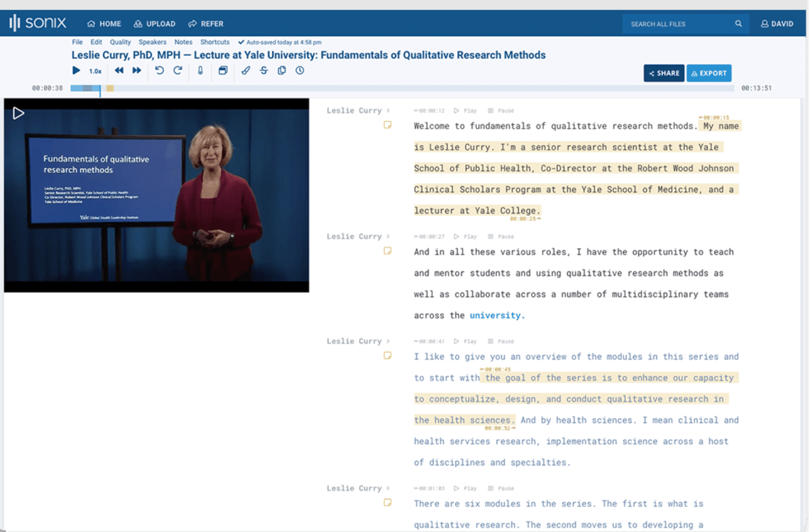Open the DAVID account menu

tap(777, 24)
